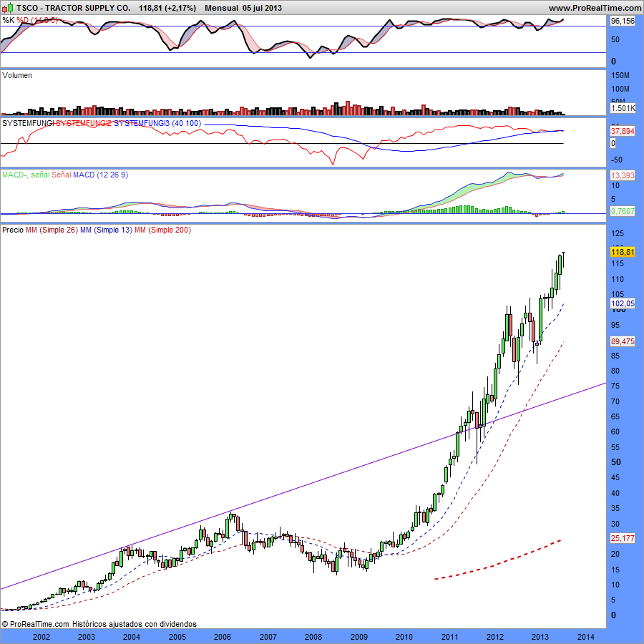The width and height of the screenshot is (644, 644).
Task: Click the MM (Simple 26) legend entry
Action: (x=52, y=230)
